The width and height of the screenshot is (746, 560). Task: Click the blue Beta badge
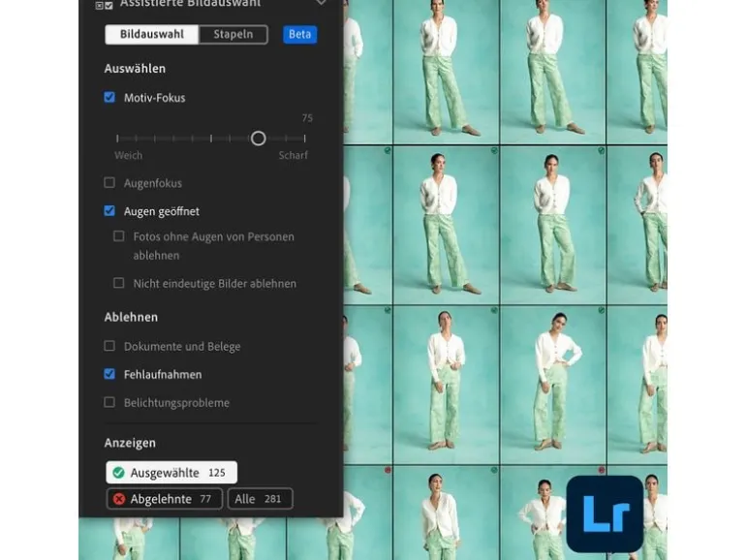pos(299,34)
